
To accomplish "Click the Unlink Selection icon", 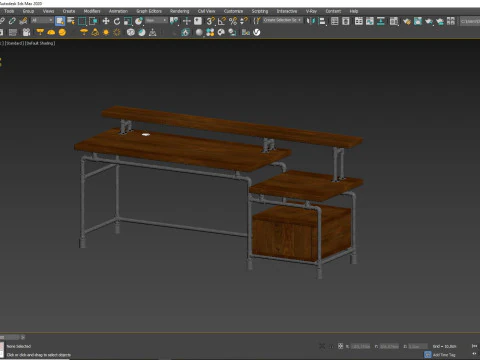I will click(12, 21).
